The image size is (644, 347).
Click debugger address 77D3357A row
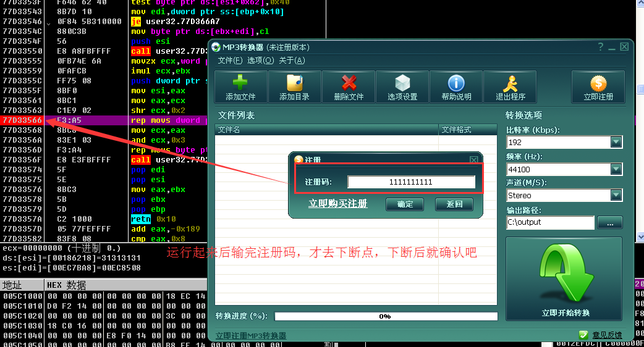[x=22, y=219]
